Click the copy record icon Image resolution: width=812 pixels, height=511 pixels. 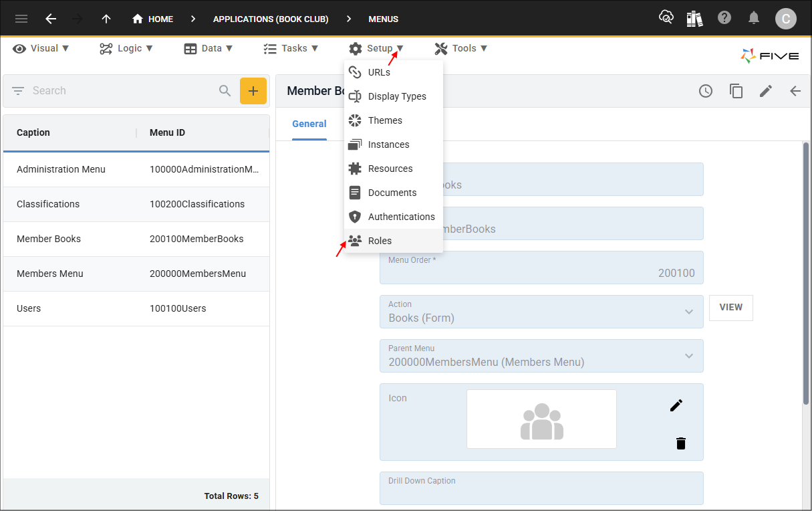point(736,91)
